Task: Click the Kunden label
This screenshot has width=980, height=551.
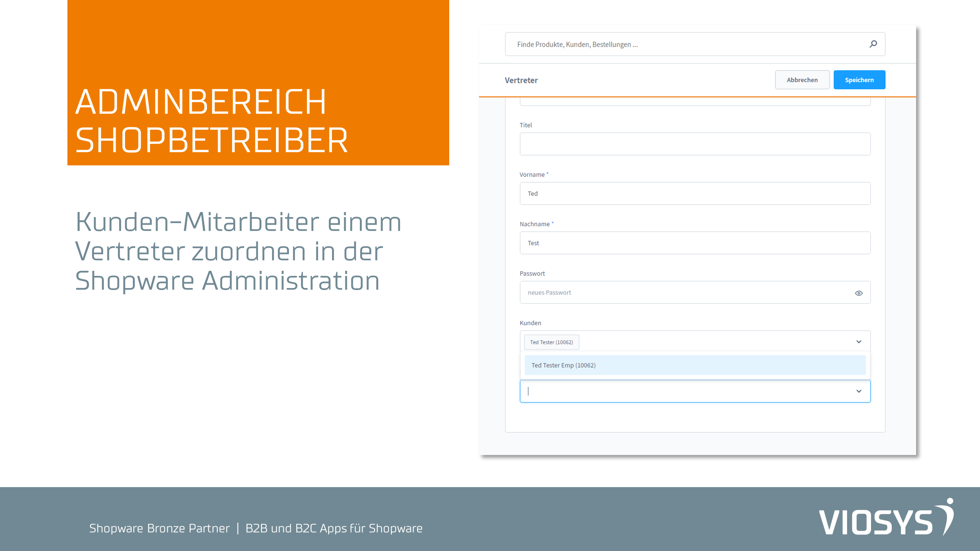Action: coord(530,323)
